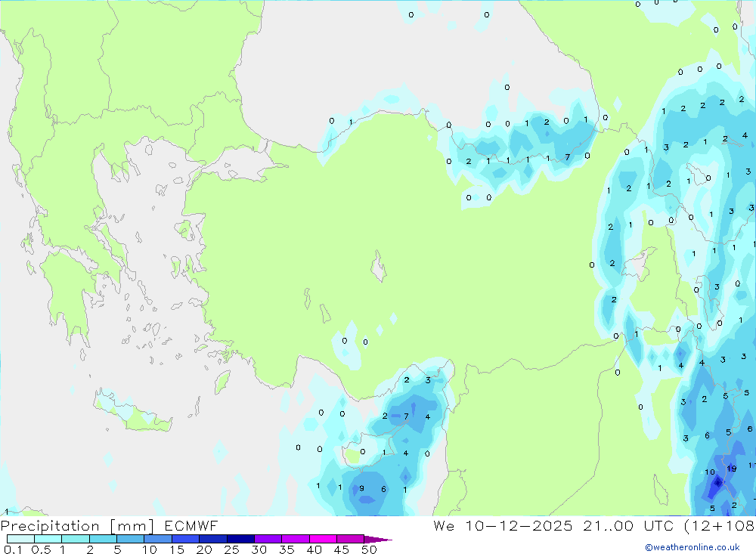Click the '50' legend scale label
The width and height of the screenshot is (756, 554).
tap(369, 549)
